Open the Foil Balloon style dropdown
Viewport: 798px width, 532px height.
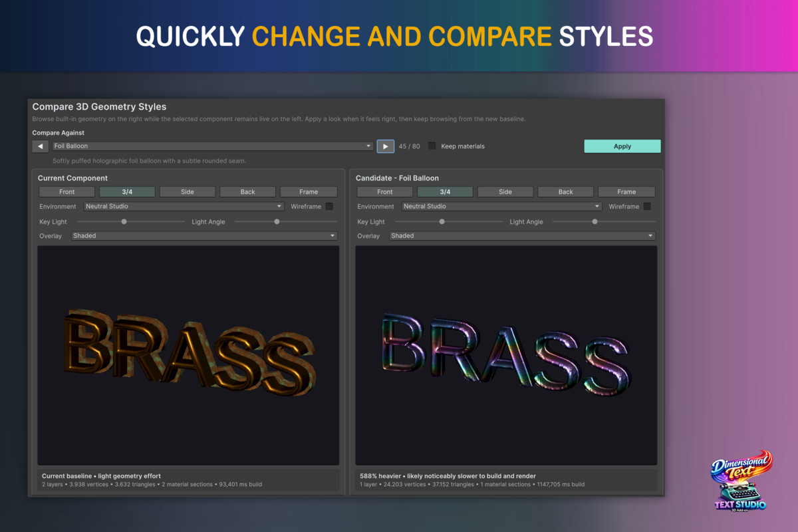click(x=212, y=146)
